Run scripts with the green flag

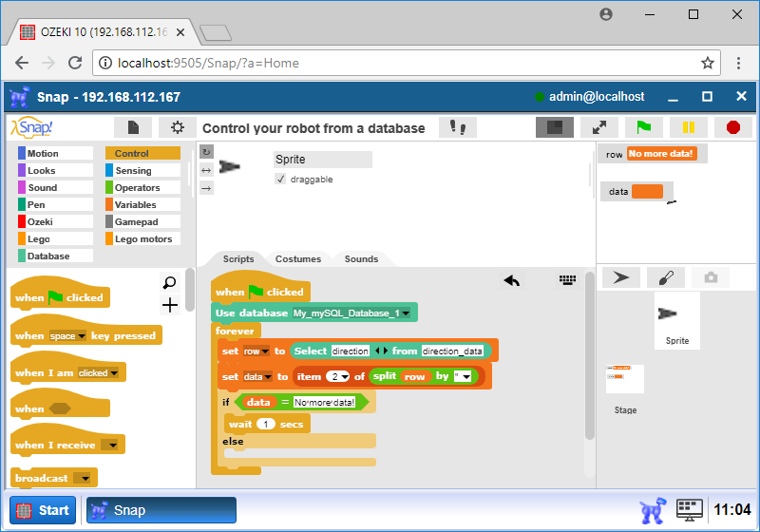coord(644,127)
